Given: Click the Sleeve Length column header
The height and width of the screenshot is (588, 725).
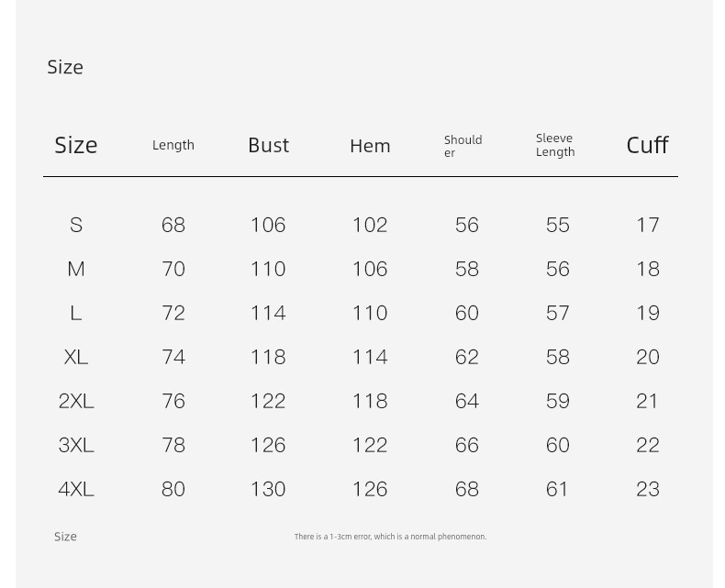Looking at the screenshot, I should tap(555, 145).
